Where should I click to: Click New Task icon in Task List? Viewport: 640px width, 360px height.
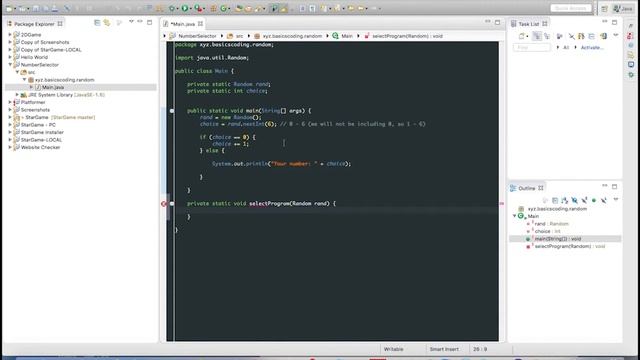(522, 36)
